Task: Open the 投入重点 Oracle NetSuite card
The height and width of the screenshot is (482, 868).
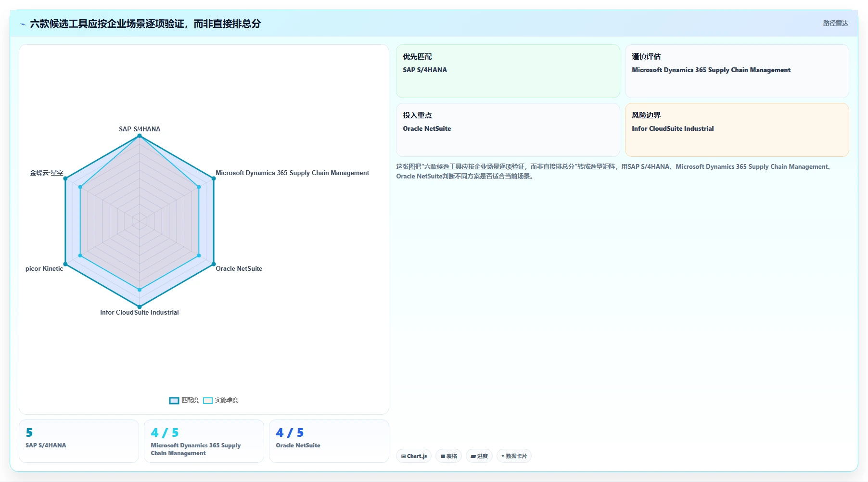Action: click(508, 130)
